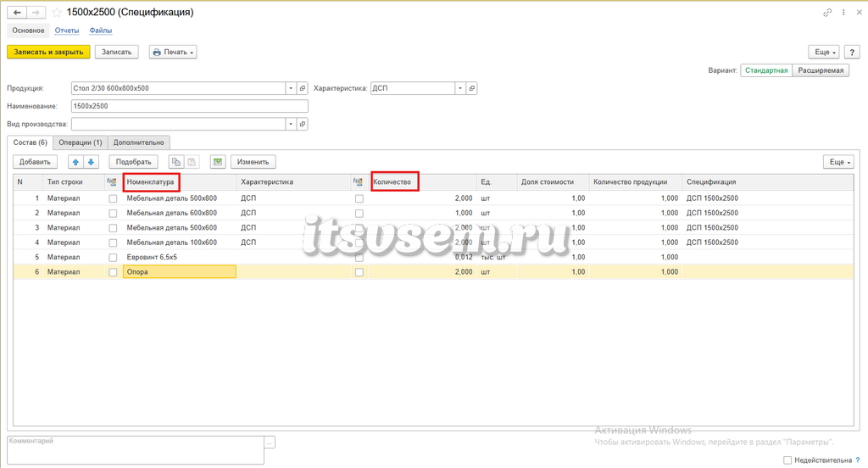
Task: Tick the nomenclature formula checkbox for Мебельная деталь 500x600
Action: pos(113,227)
